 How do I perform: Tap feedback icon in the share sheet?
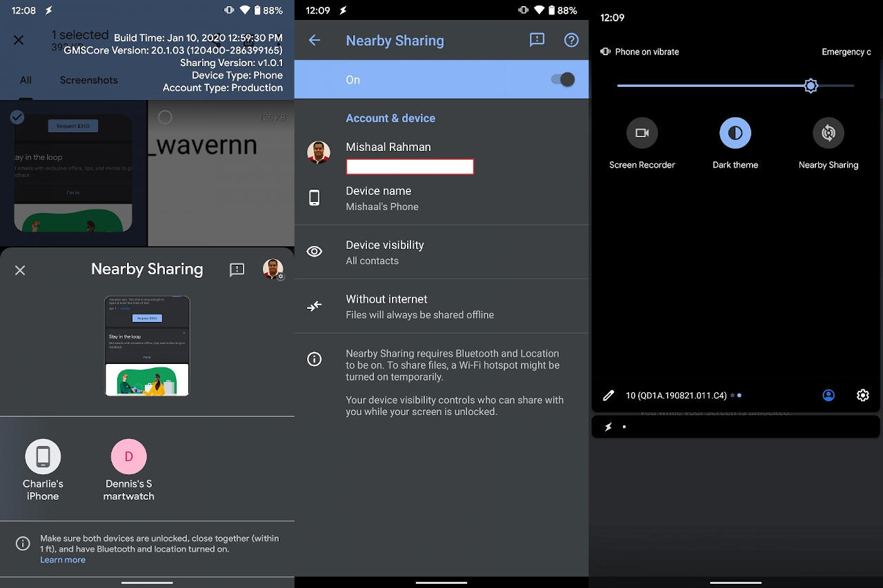tap(237, 270)
